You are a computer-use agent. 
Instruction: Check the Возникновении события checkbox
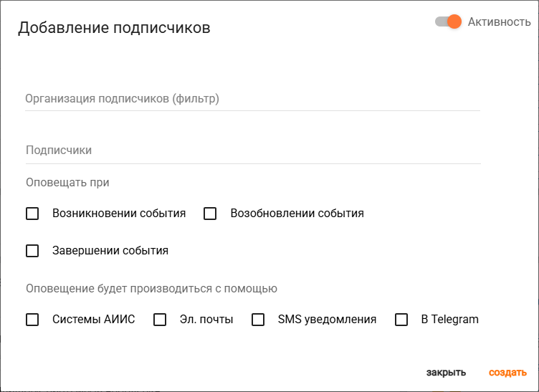click(32, 214)
